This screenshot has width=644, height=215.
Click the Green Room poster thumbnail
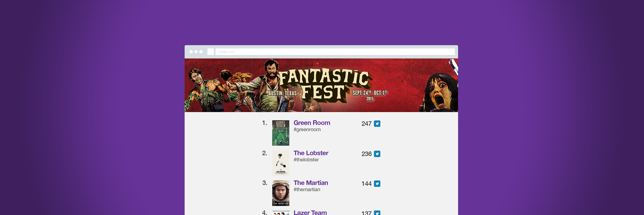[x=281, y=133]
